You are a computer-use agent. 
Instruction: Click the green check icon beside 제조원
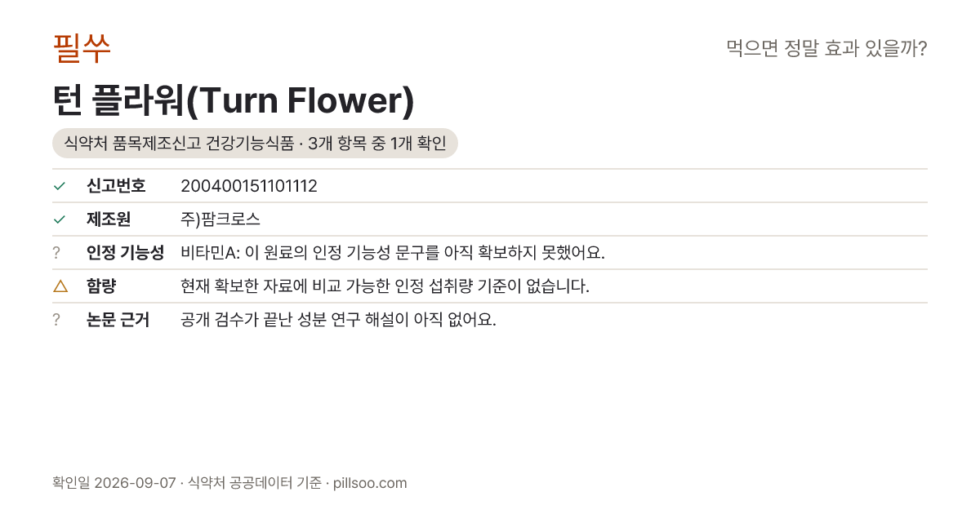click(x=59, y=219)
